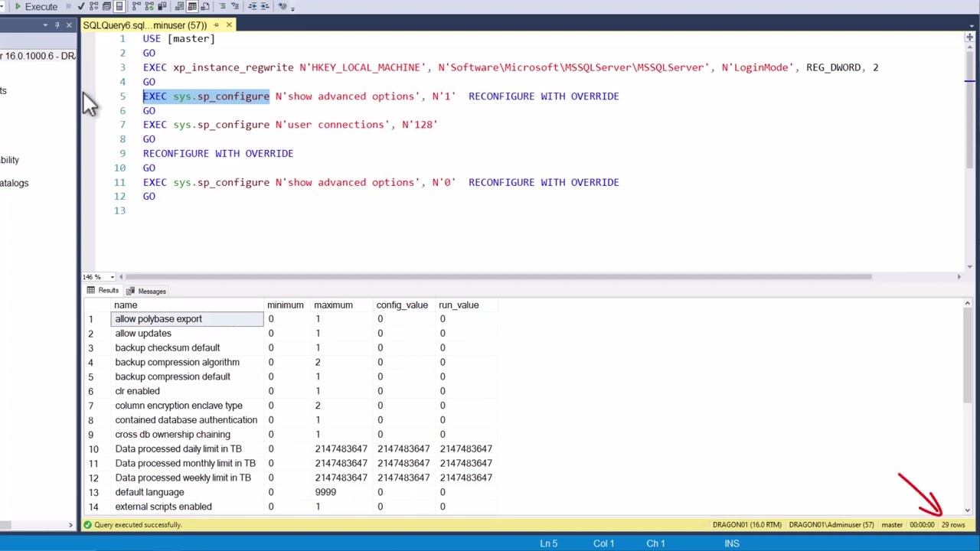The height and width of the screenshot is (551, 980).
Task: Open the 146 % zoom dropdown
Action: 112,277
